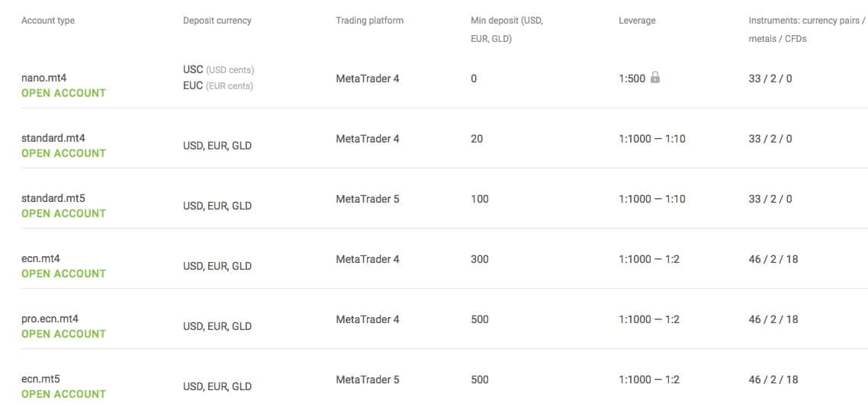Select the nano.mt4 account name

[x=43, y=78]
